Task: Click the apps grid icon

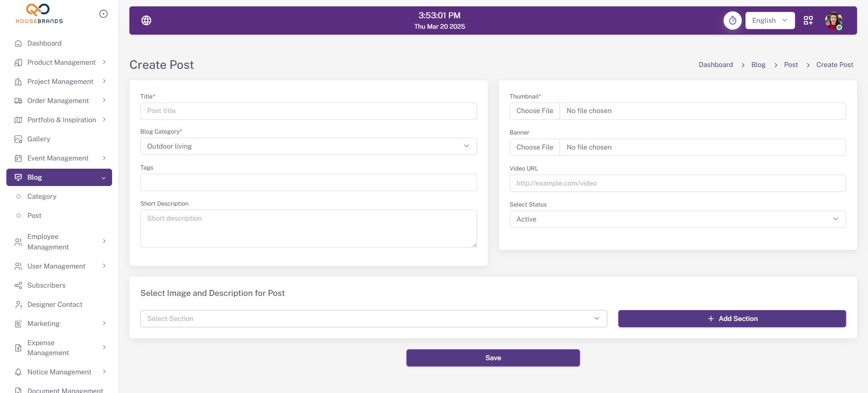Action: (808, 21)
